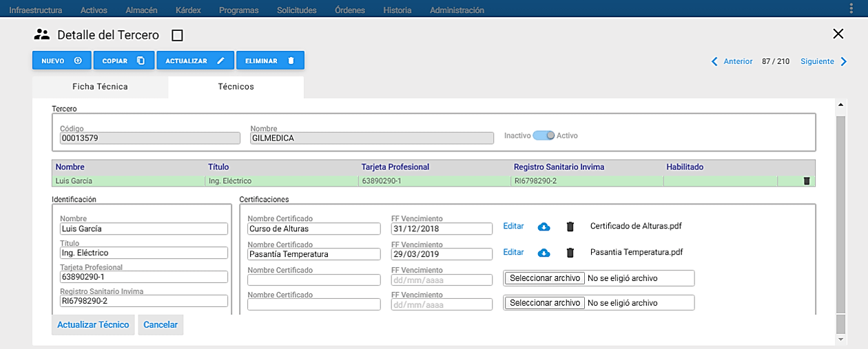Click the Cancelar button
Image resolution: width=868 pixels, height=349 pixels.
pos(161,325)
